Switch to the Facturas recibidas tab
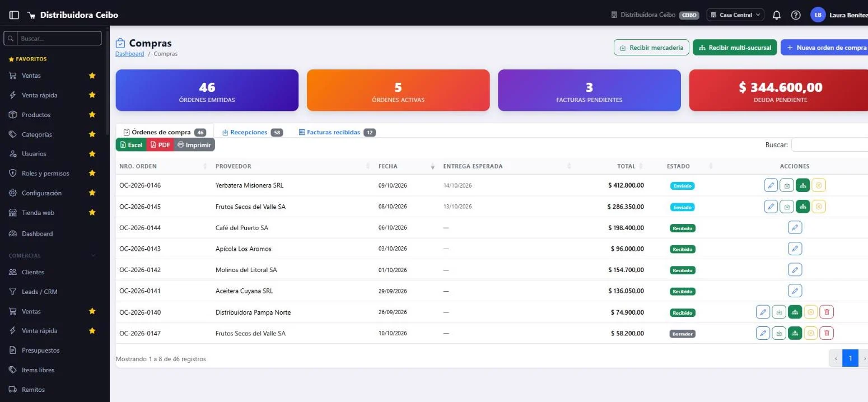Viewport: 868px width, 402px height. (x=337, y=132)
